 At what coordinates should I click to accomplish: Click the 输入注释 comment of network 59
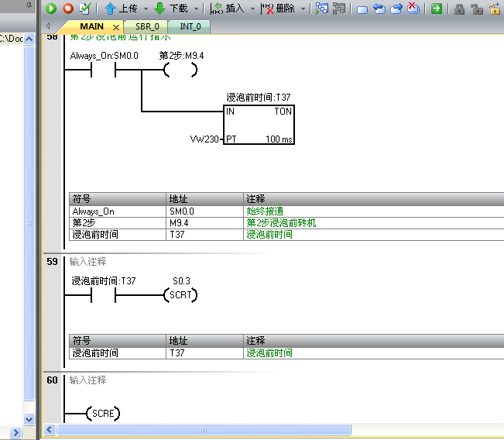[x=87, y=262]
